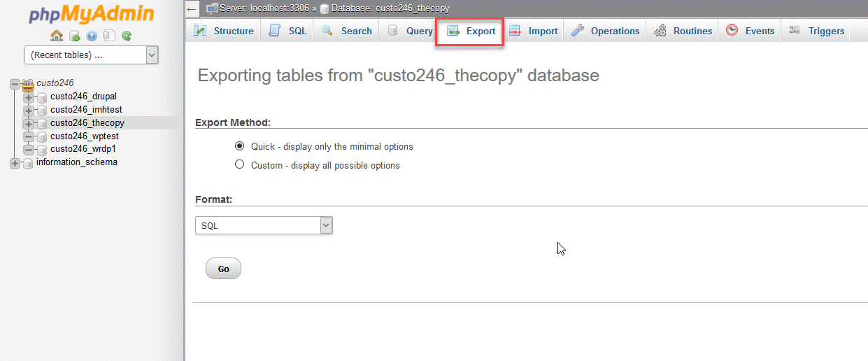
Task: Click the left arrow collapse icon in breadcrumb bar
Action: (x=192, y=8)
